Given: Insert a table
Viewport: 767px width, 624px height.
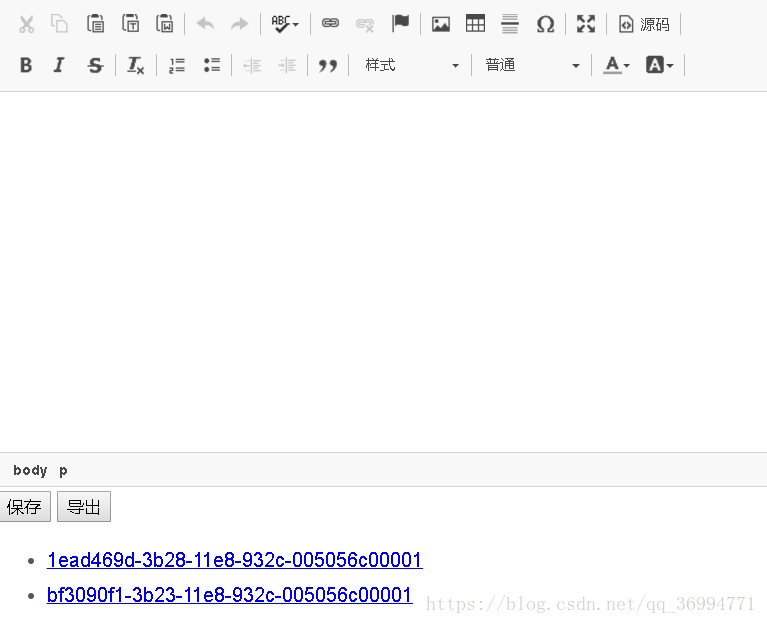Looking at the screenshot, I should tap(475, 23).
